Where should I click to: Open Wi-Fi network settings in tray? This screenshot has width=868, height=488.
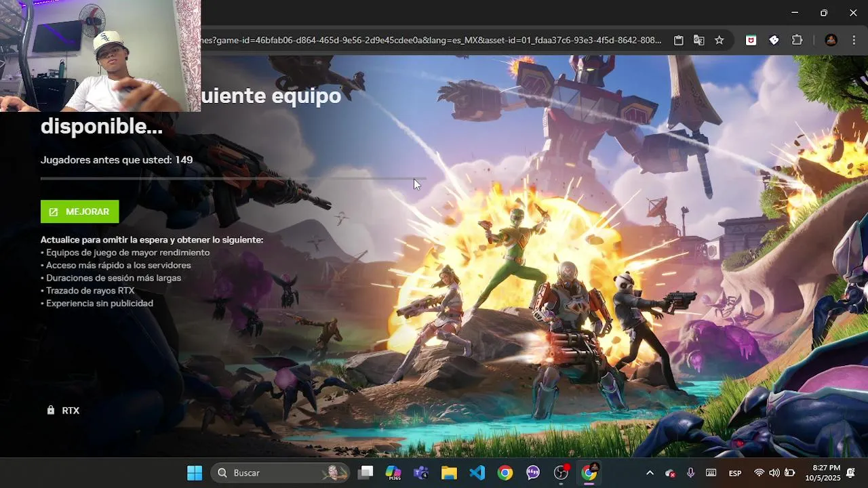(x=759, y=473)
